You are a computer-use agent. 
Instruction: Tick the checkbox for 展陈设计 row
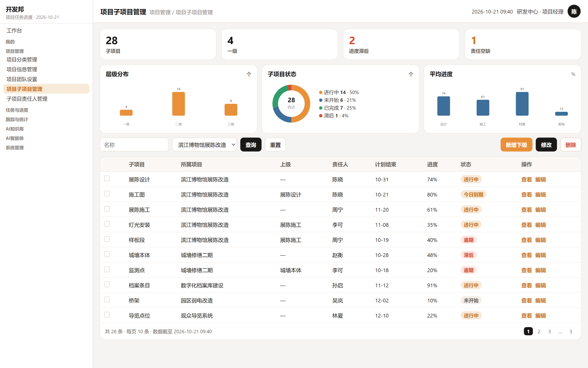click(107, 178)
